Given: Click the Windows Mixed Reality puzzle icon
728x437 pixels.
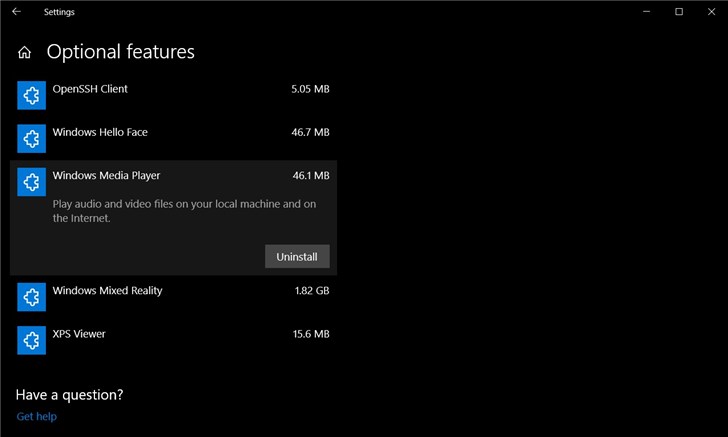Looking at the screenshot, I should click(x=32, y=297).
